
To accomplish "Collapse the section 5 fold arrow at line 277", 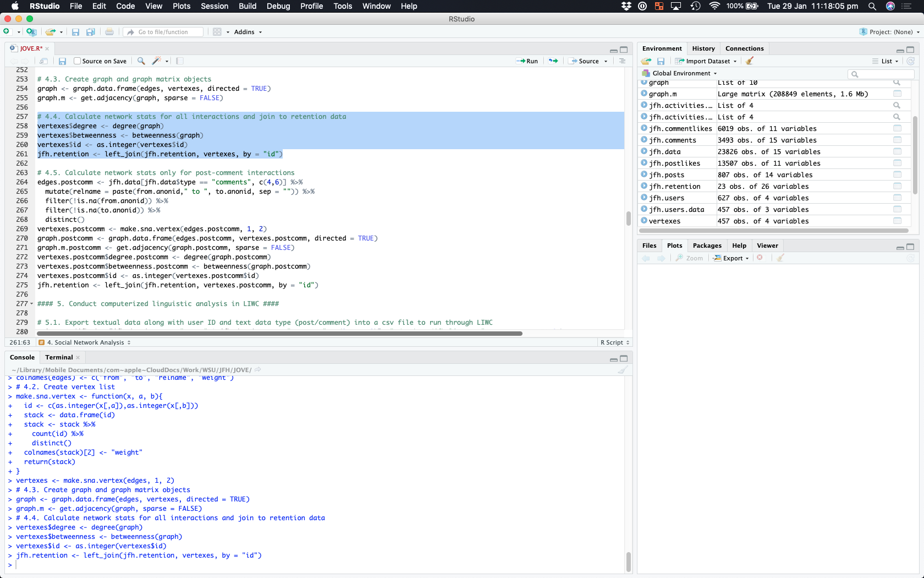I will point(31,304).
